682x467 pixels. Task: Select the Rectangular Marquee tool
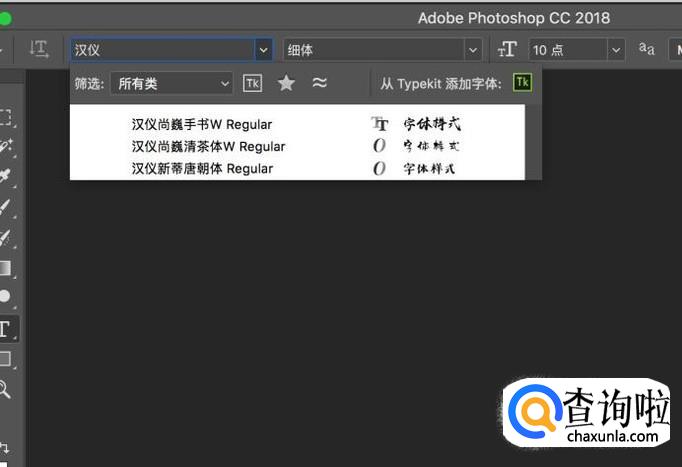[x=5, y=117]
